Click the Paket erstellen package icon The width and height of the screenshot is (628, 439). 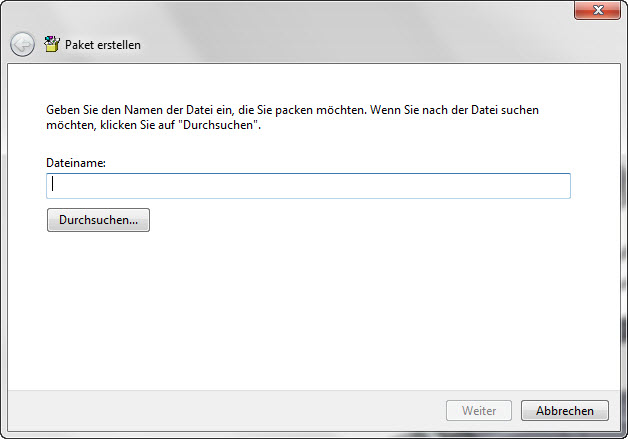52,44
